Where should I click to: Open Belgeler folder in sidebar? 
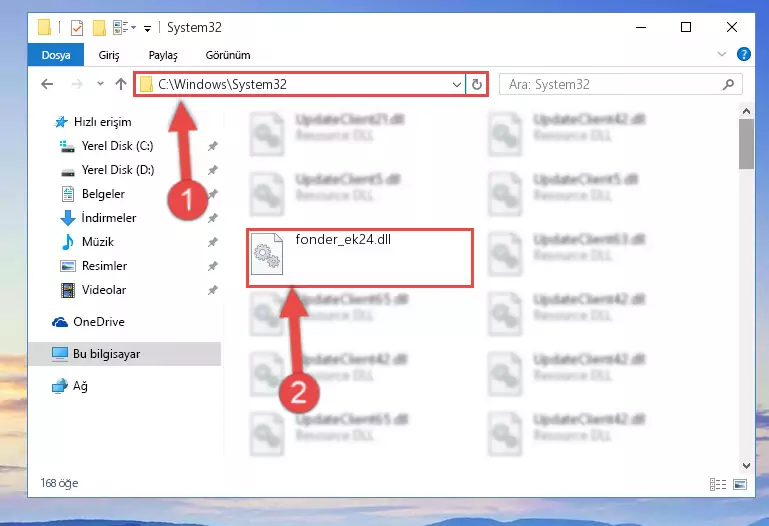pos(103,194)
